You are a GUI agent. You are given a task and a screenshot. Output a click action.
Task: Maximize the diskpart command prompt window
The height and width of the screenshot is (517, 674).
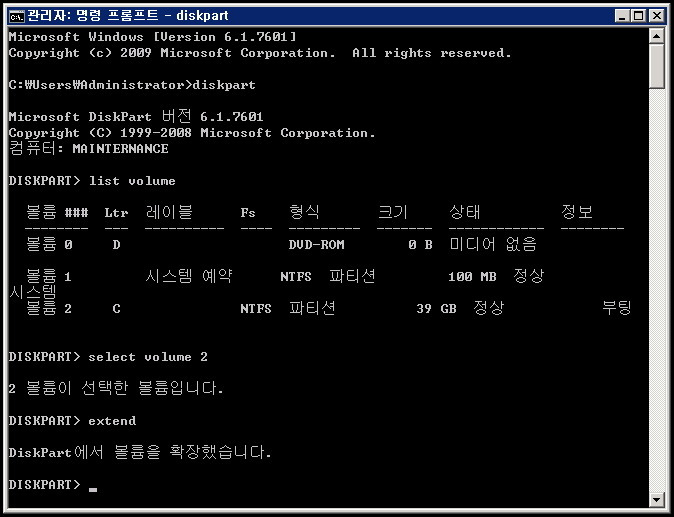click(x=638, y=16)
